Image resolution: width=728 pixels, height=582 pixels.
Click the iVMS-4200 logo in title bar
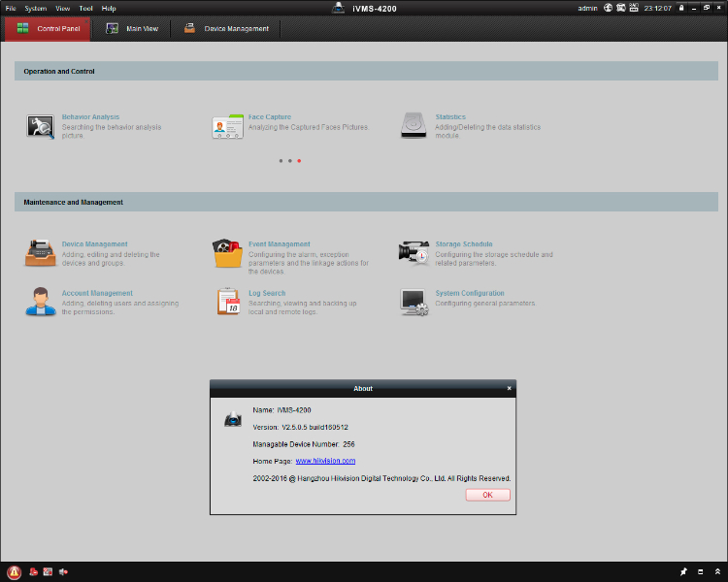coord(338,8)
